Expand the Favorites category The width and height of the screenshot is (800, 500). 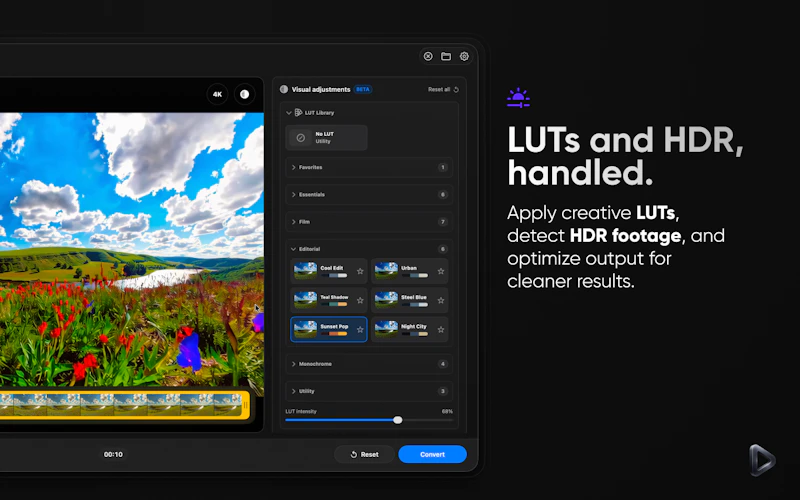click(x=369, y=167)
